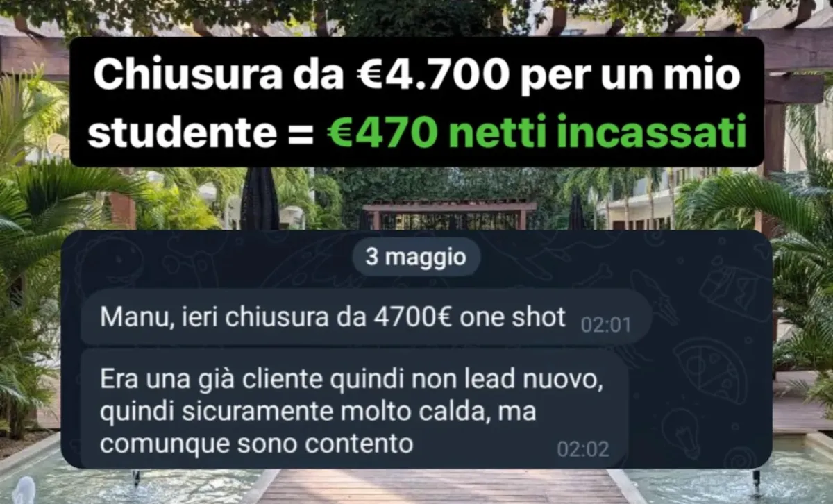
Task: Click the 02:01 message timestamp
Action: tap(606, 325)
